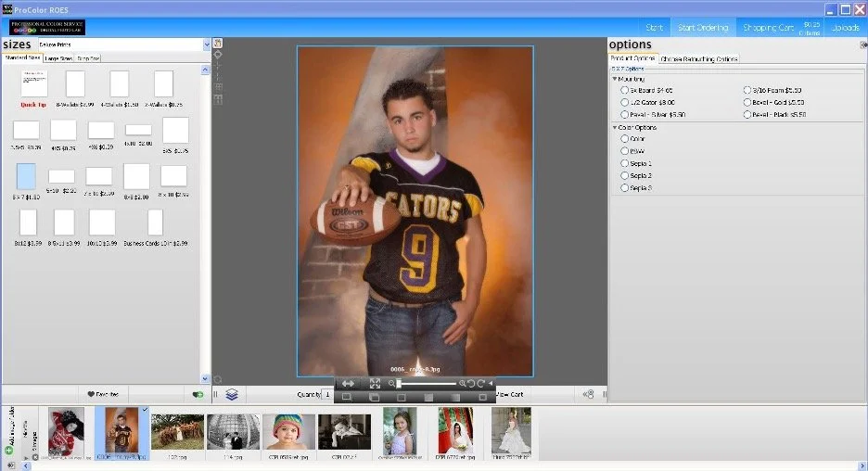Collapse the Color Options section triangle

pyautogui.click(x=615, y=127)
